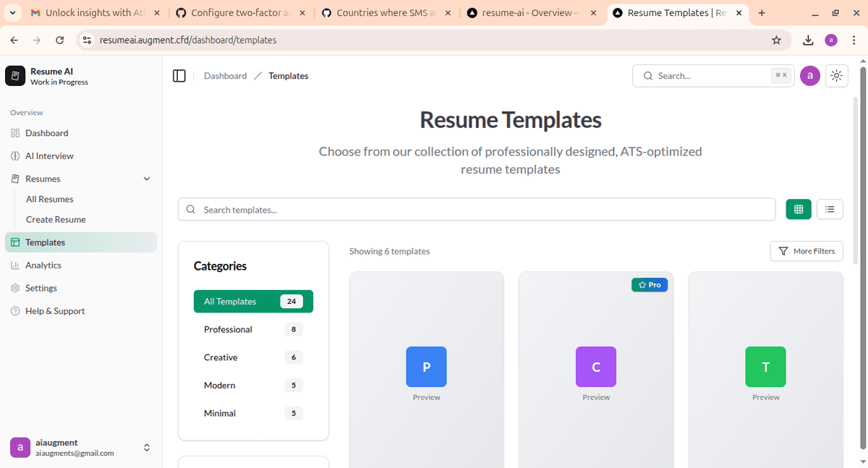Click the light/dark theme toggle
The image size is (868, 468).
837,76
